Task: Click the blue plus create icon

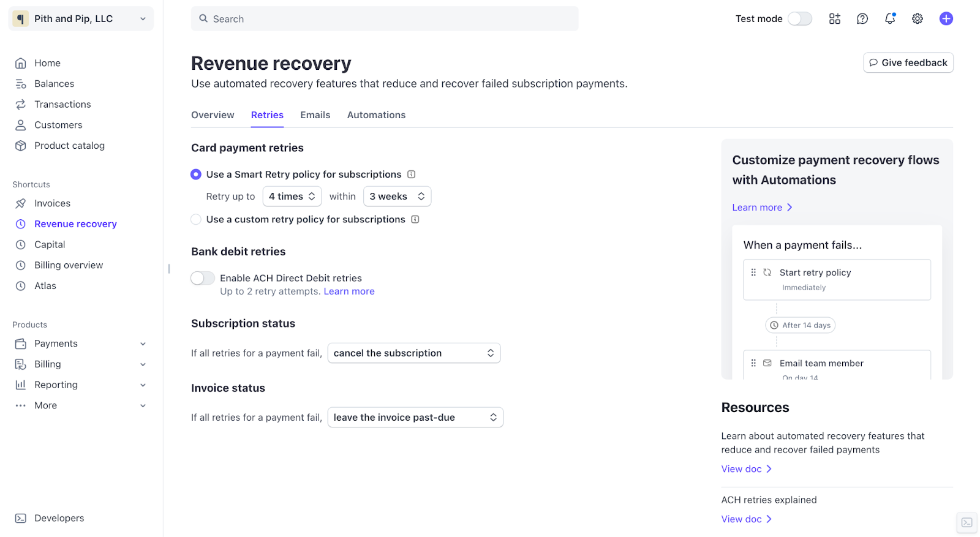Action: pos(946,19)
